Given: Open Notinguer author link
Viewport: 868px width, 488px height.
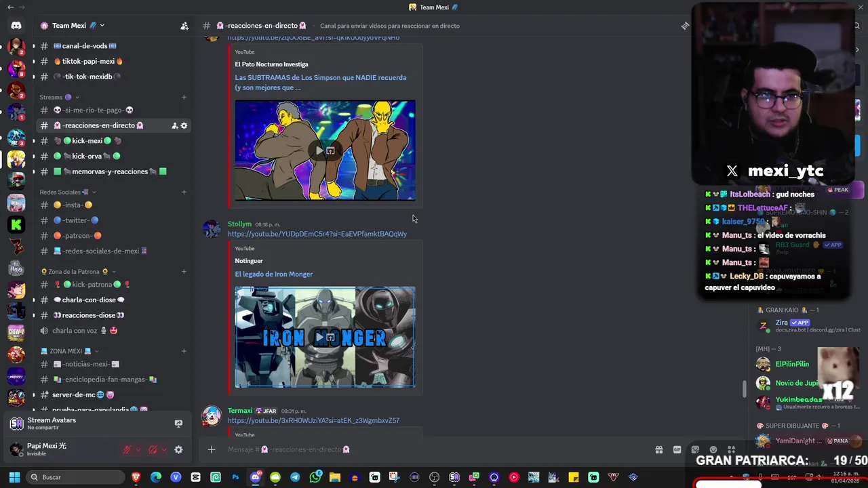Looking at the screenshot, I should coord(248,261).
